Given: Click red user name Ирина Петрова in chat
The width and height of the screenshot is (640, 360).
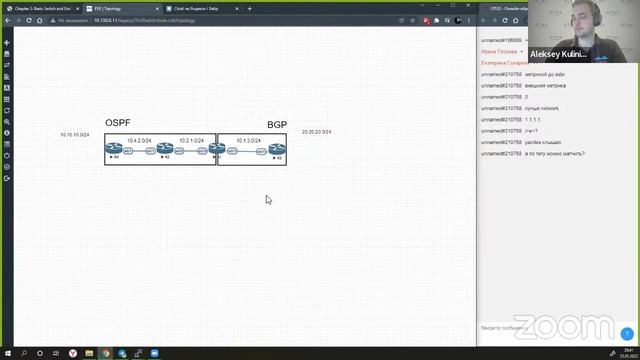Looking at the screenshot, I should pos(499,52).
